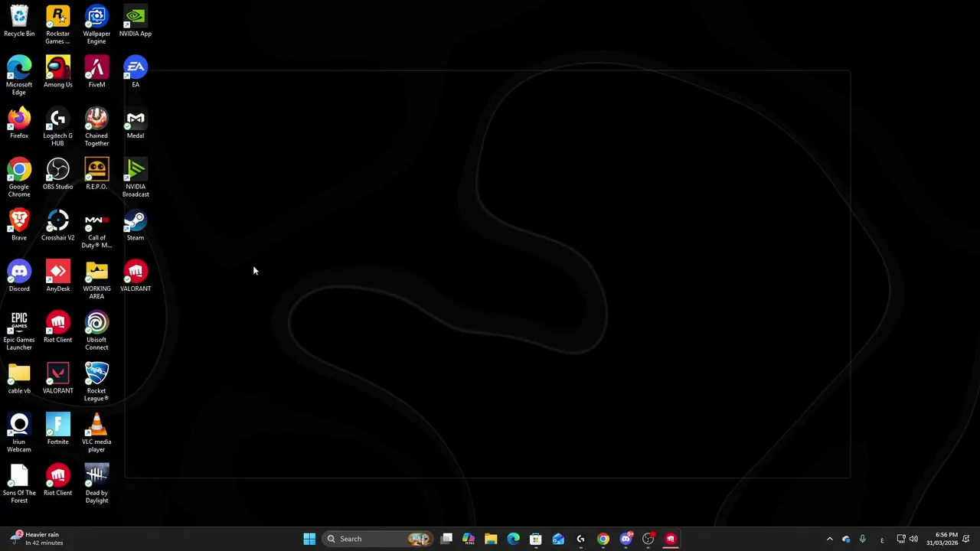Switch to Riot Client taskbar button
The height and width of the screenshot is (551, 980).
[671, 539]
